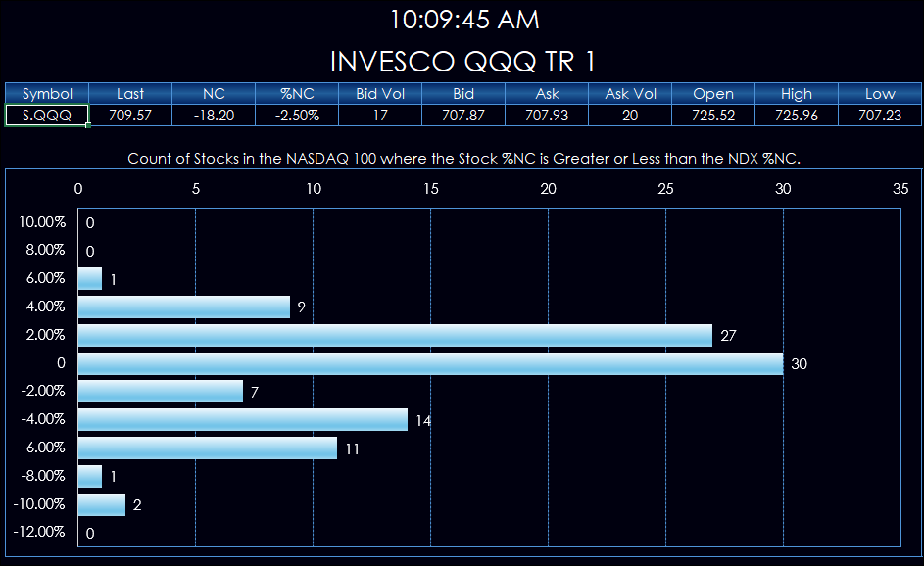Click the chart title about NASDAQ 100 stocks
The image size is (924, 566).
click(463, 159)
